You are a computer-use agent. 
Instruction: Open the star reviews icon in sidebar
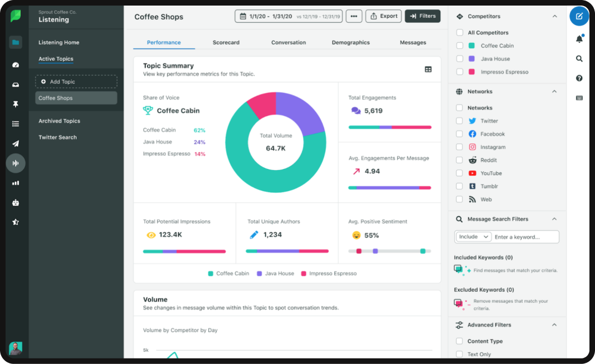[16, 222]
